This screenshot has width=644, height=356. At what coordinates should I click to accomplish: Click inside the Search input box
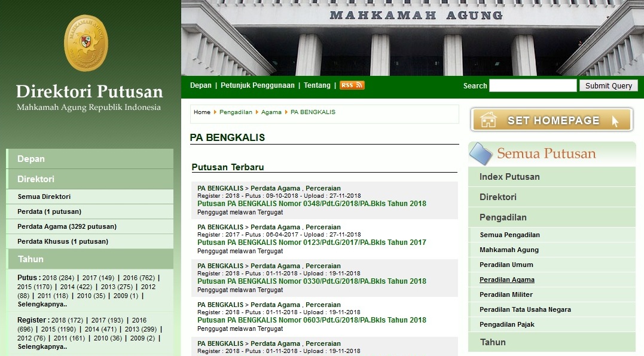click(x=532, y=85)
